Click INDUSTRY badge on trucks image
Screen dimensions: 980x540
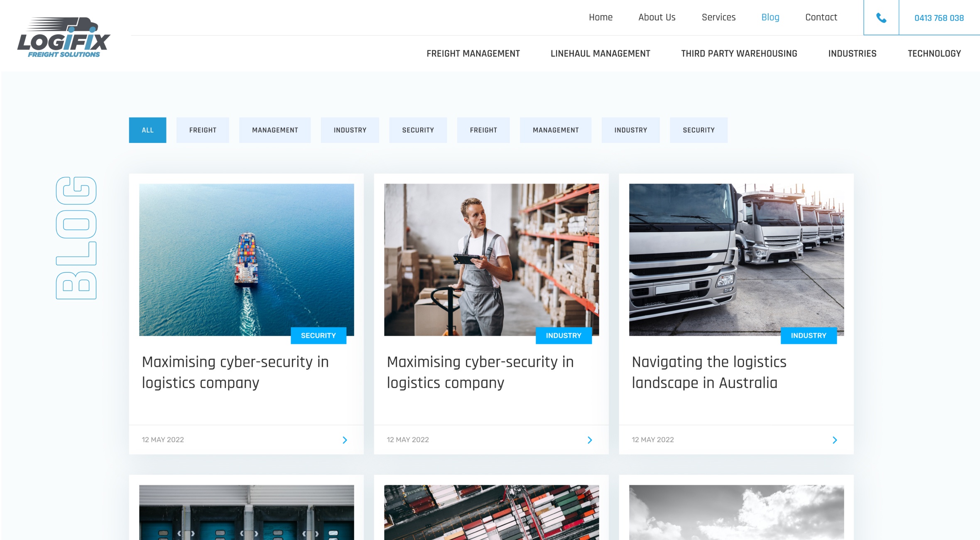(808, 336)
